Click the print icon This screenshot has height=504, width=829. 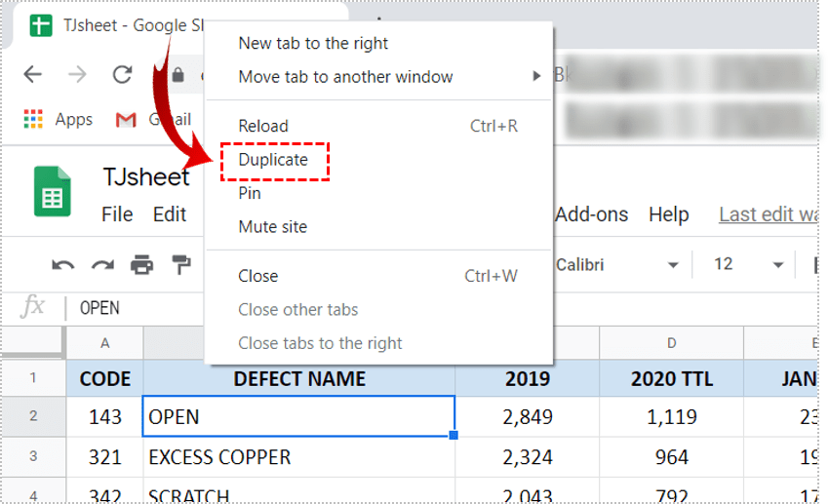click(142, 264)
